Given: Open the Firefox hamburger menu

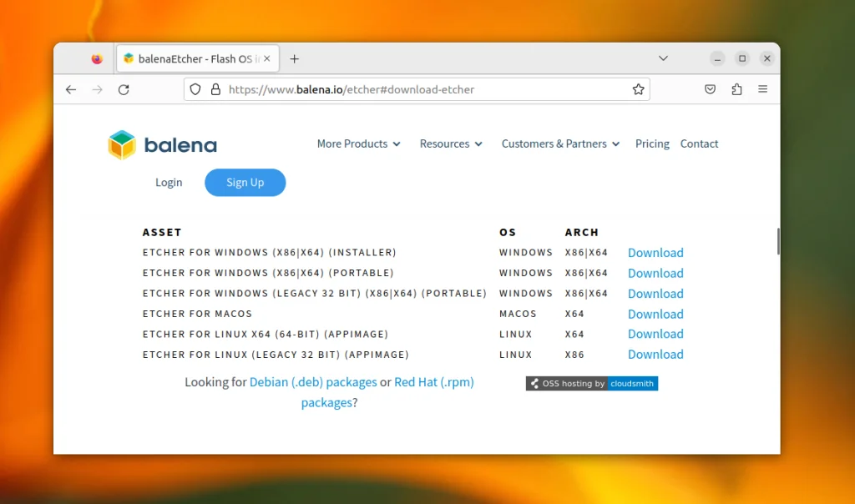Looking at the screenshot, I should pyautogui.click(x=762, y=88).
